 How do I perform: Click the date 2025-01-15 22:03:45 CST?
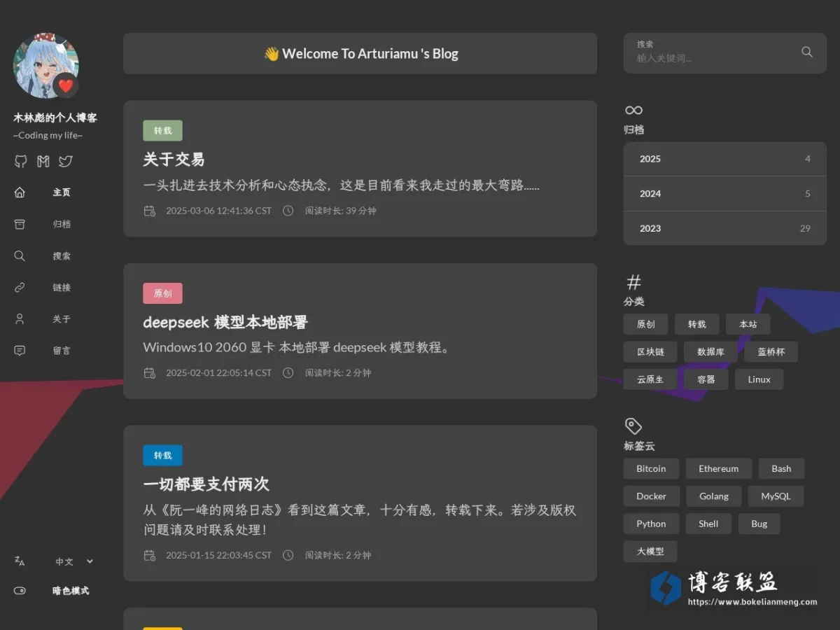[218, 555]
